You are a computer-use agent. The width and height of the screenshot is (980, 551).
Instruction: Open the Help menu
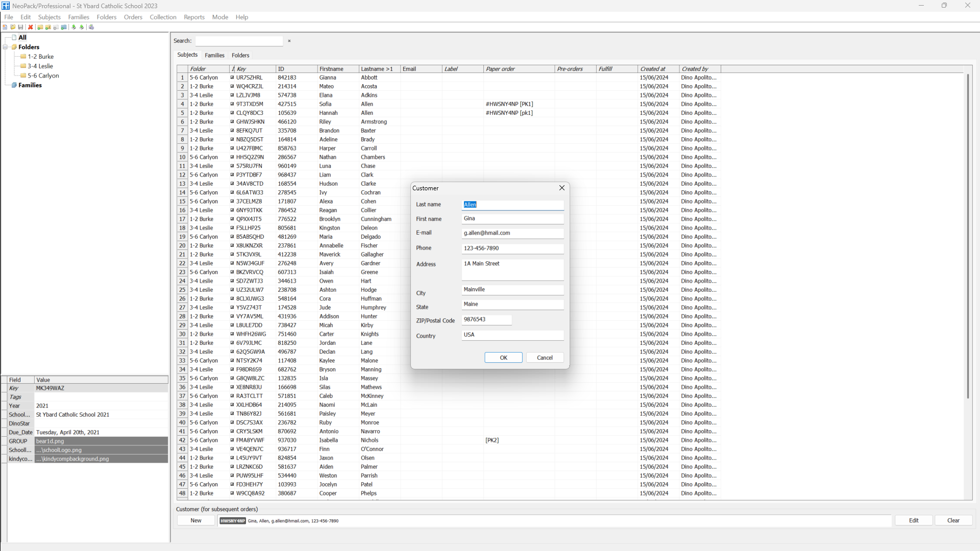click(242, 17)
